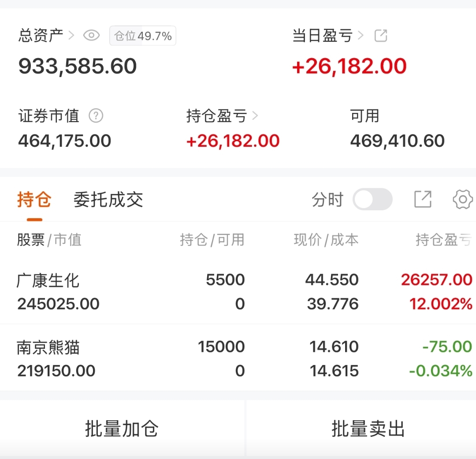Expand 持仓盈亏 details chevron

(x=255, y=116)
